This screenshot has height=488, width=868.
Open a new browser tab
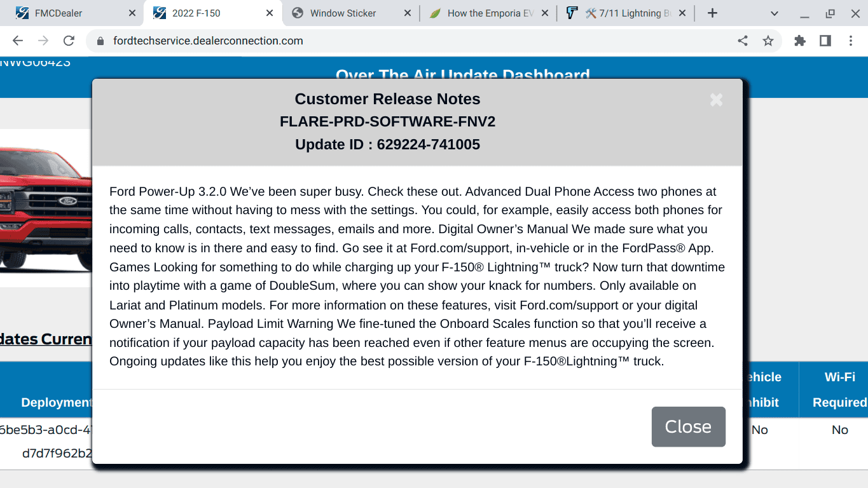(712, 13)
